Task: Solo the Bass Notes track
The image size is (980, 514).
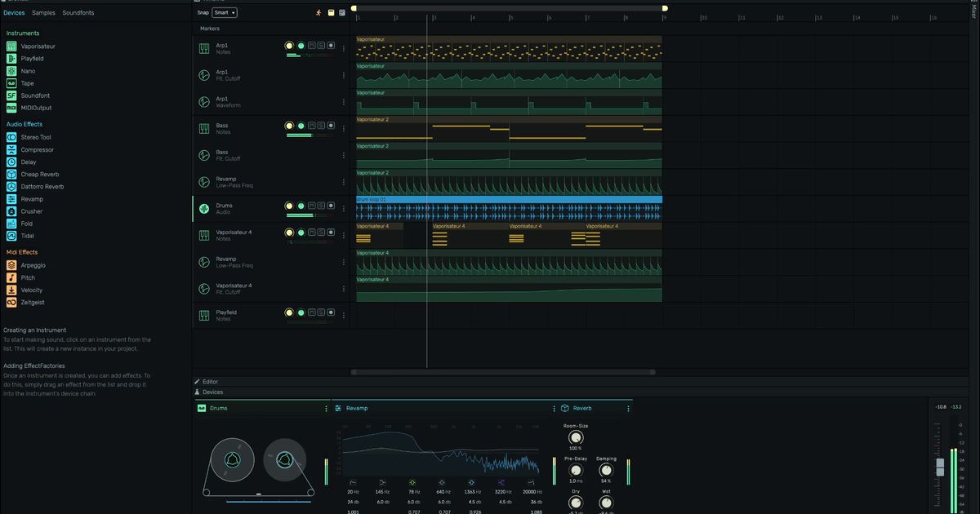Action: (x=321, y=126)
